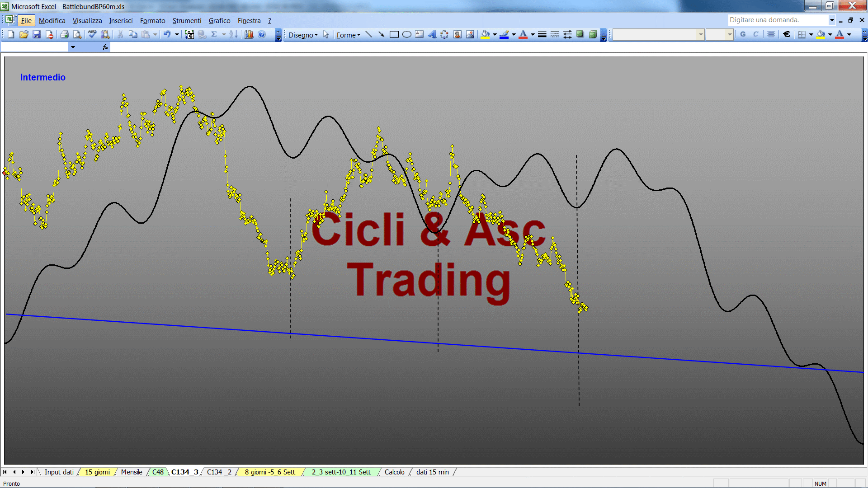
Task: Open the Research icon in toolbar
Action: click(x=105, y=34)
